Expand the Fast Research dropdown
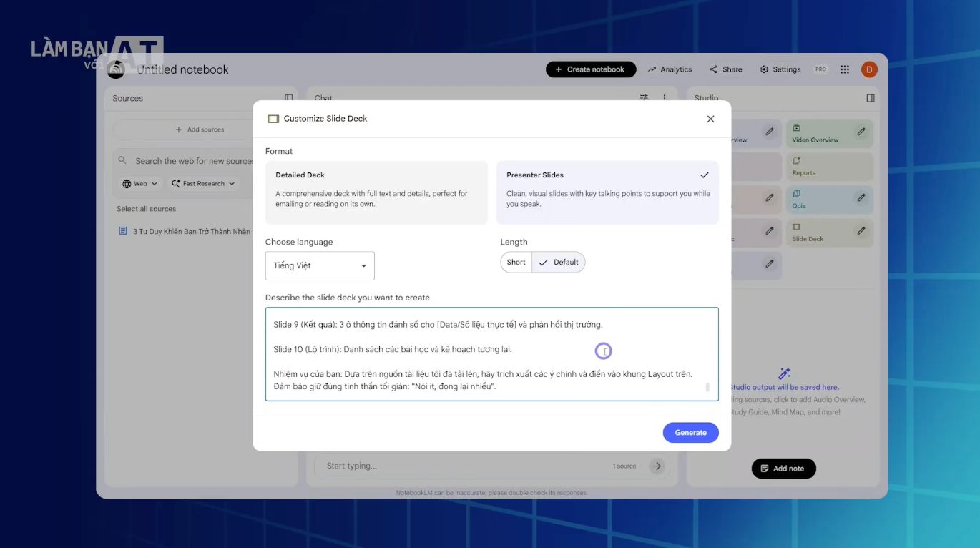 (203, 184)
